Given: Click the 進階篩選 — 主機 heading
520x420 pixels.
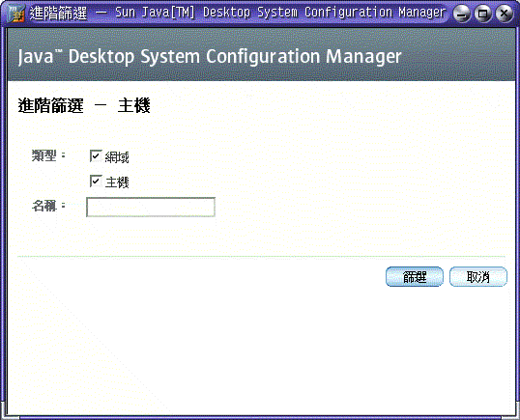Looking at the screenshot, I should [x=84, y=105].
